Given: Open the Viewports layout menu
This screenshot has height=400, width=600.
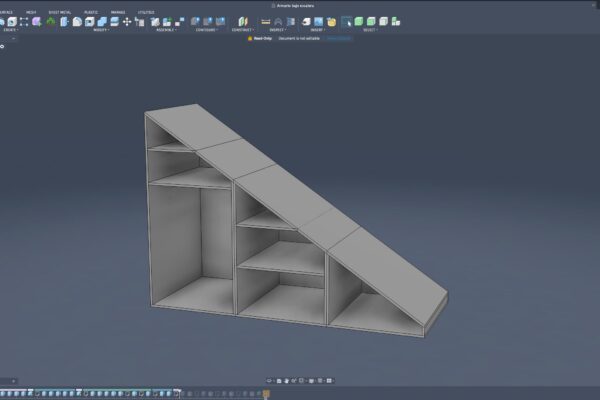Looking at the screenshot, I should (x=329, y=381).
